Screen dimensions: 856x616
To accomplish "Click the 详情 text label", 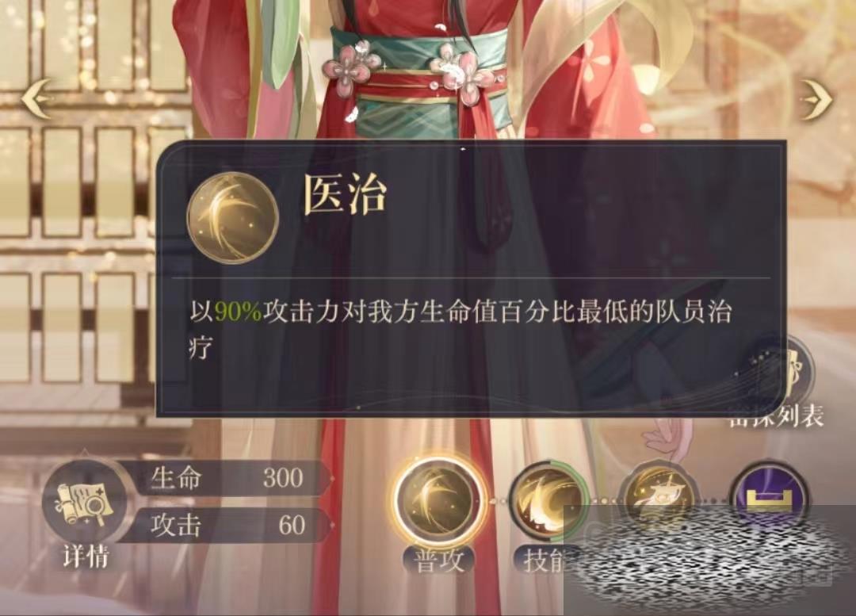I will (86, 557).
